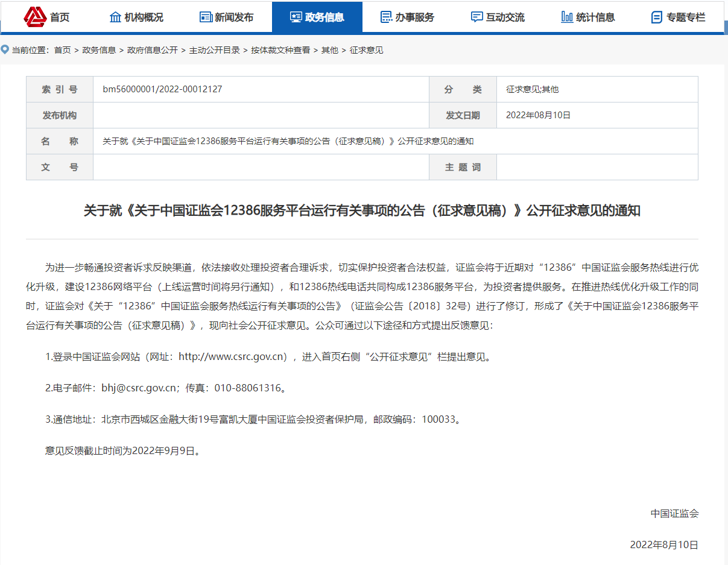
Task: Click the chat bubble icon beside 互动交流
Action: tap(476, 17)
